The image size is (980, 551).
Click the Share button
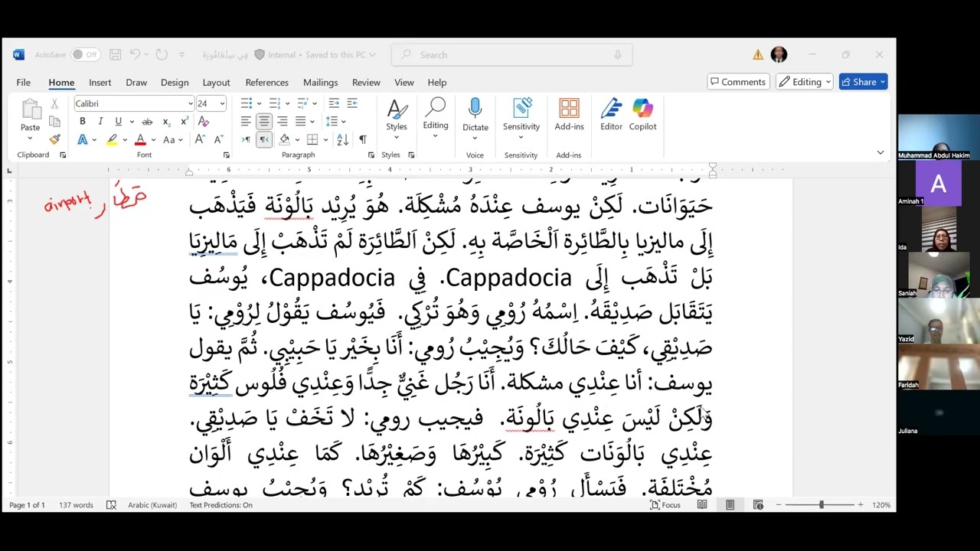(x=863, y=82)
